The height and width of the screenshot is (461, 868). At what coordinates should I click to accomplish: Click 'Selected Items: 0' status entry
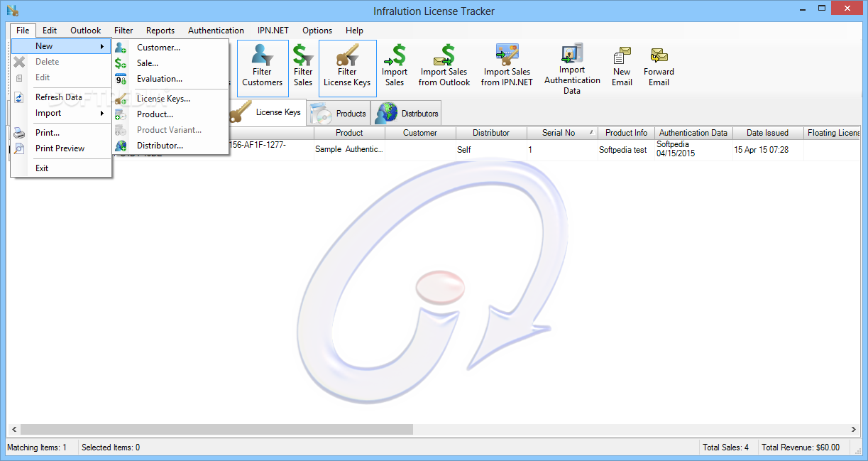pyautogui.click(x=111, y=448)
